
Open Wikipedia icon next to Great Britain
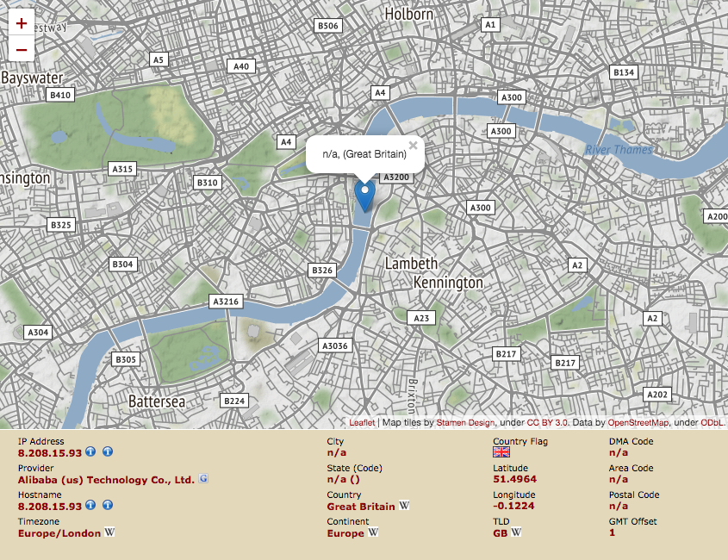point(404,505)
